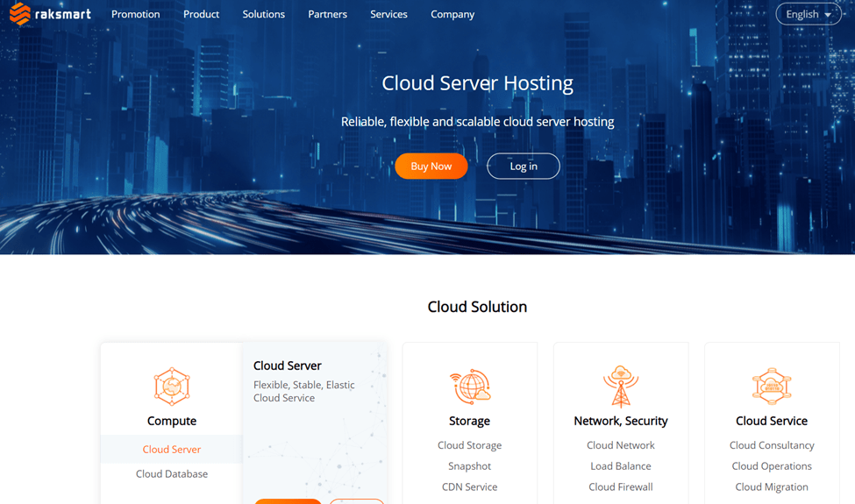Click the Storage globe icon
The image size is (855, 504).
470,386
